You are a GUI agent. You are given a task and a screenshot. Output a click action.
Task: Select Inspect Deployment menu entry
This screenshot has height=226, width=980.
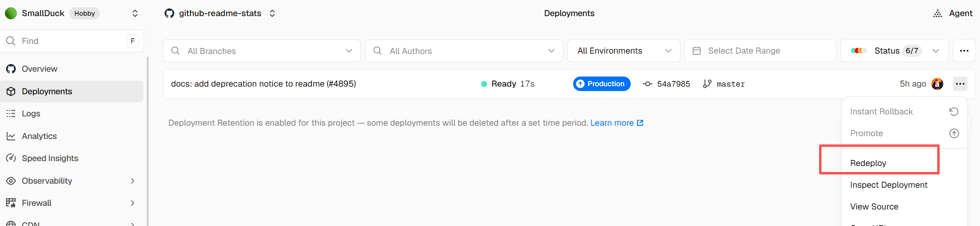pos(905,185)
